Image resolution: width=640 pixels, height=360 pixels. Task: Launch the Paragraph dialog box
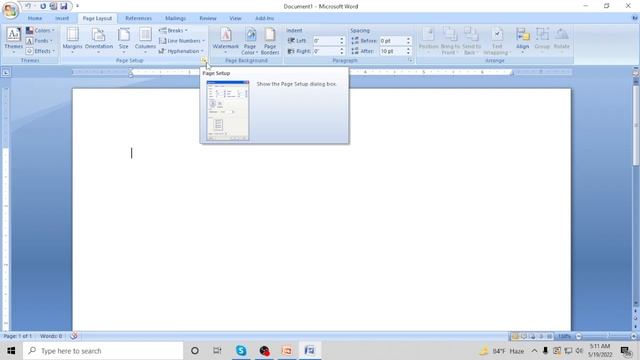point(410,60)
